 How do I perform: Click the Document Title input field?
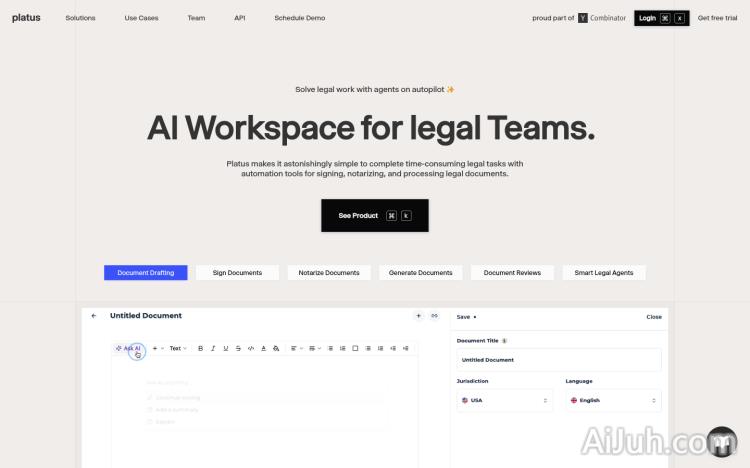click(x=558, y=360)
